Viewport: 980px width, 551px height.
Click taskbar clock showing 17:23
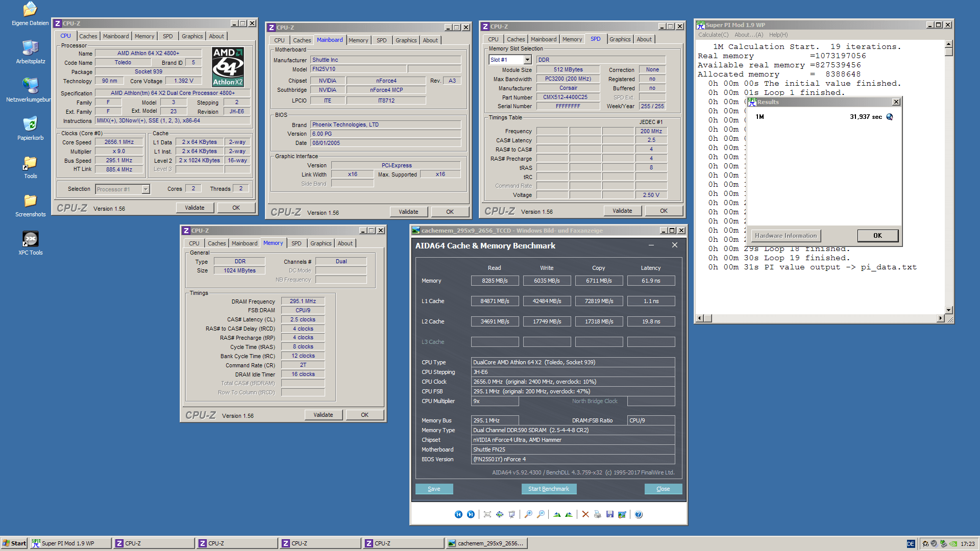(968, 544)
